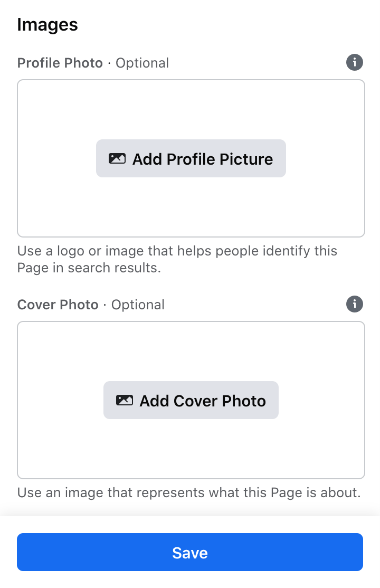This screenshot has width=380, height=588.
Task: Choose Add Profile Picture
Action: 191,158
